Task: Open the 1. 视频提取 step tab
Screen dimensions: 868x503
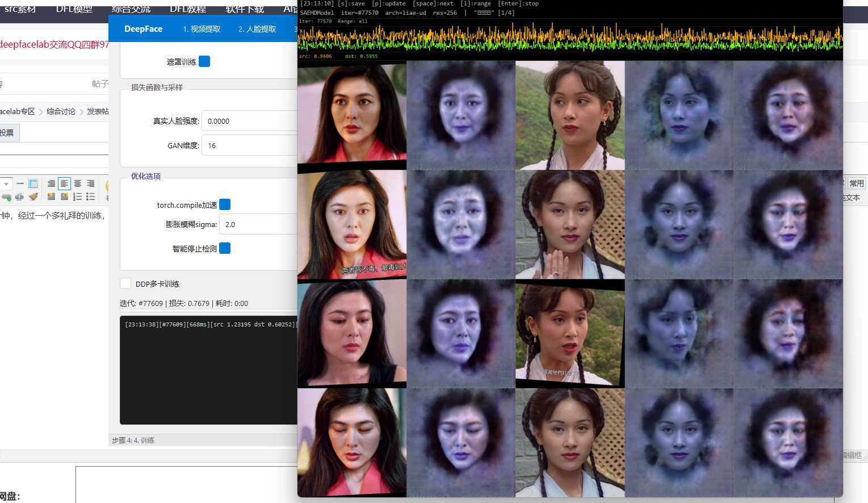Action: (202, 29)
